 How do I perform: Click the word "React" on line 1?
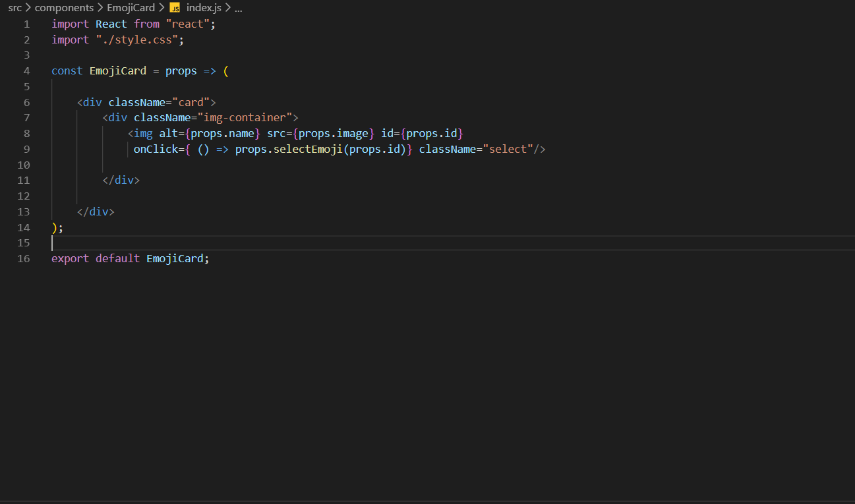pyautogui.click(x=111, y=24)
